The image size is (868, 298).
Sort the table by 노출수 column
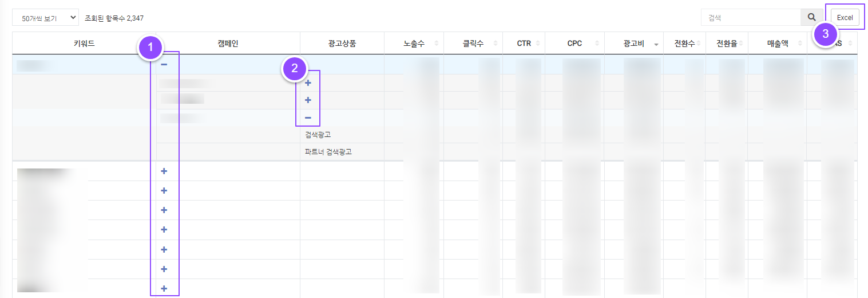[x=414, y=44]
